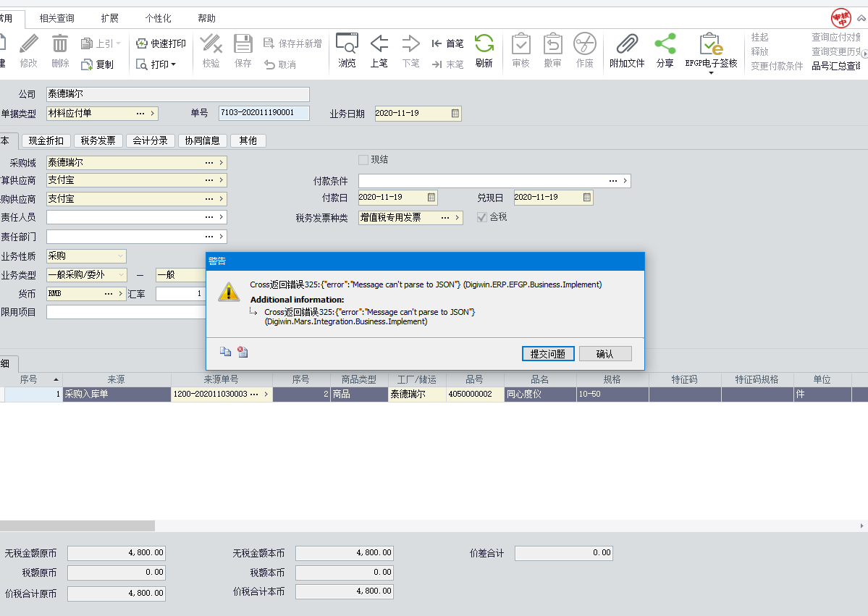This screenshot has width=868, height=616.
Task: Click the 挂起 toolbar command
Action: (759, 37)
